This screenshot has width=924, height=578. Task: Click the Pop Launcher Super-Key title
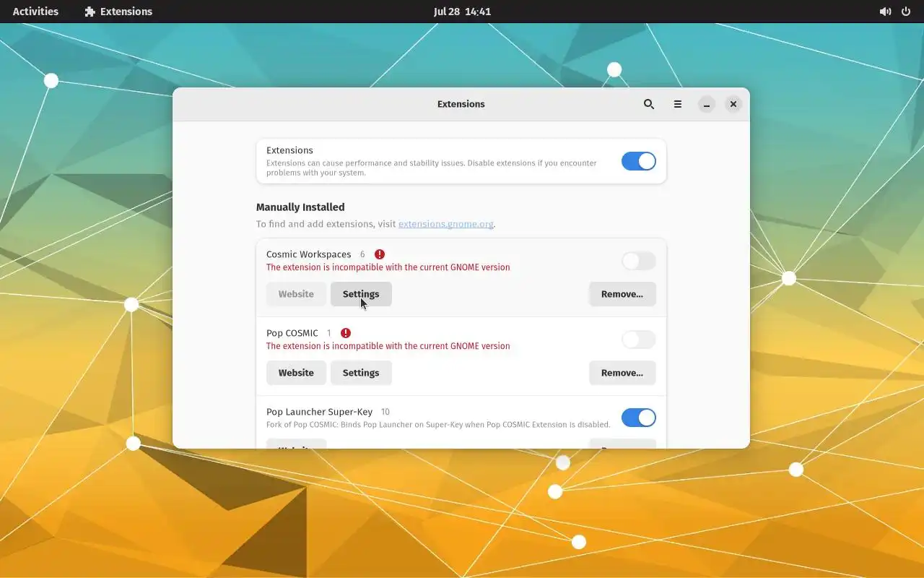pyautogui.click(x=319, y=412)
